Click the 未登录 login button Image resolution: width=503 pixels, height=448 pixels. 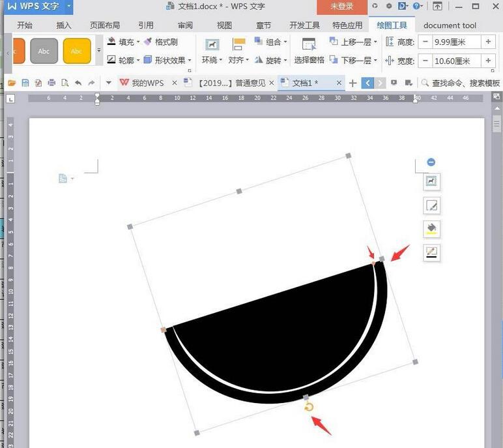tap(342, 7)
